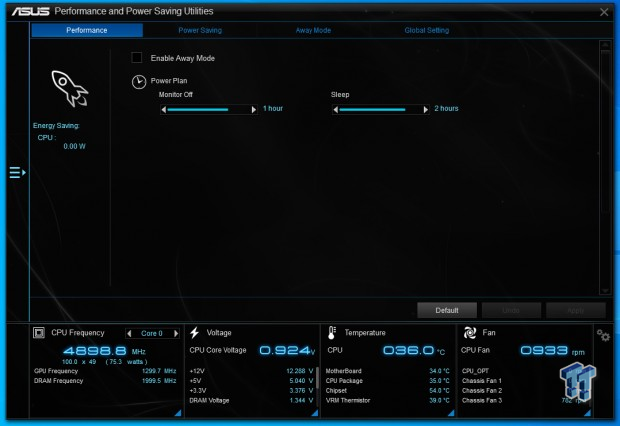This screenshot has width=620, height=426.
Task: Click the 0.00 W CPU saving value
Action: pyautogui.click(x=74, y=146)
